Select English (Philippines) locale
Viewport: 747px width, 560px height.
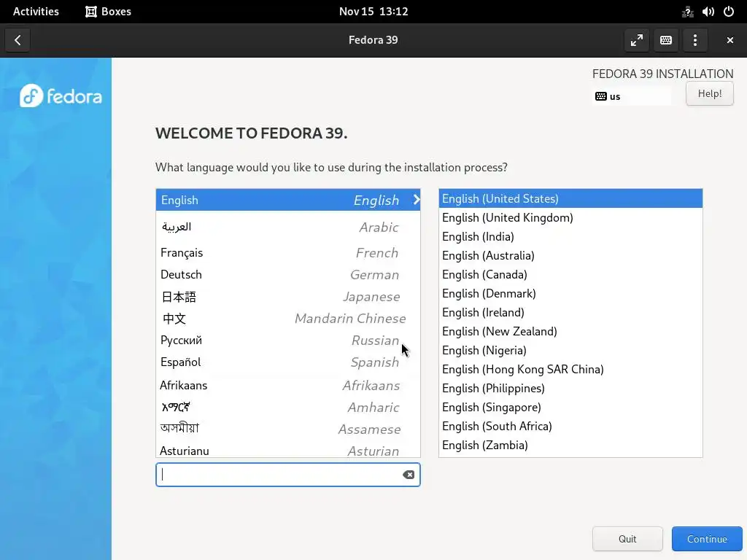570,389
